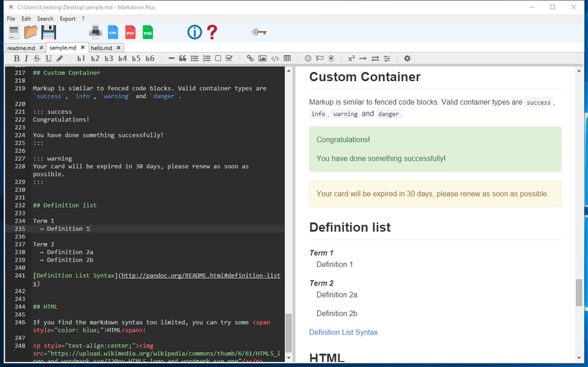
Task: Click the flag icon in formatting toolbar
Action: (319, 58)
